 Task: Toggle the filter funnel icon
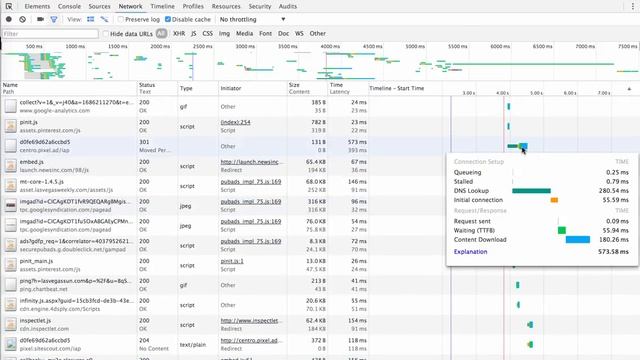(x=53, y=19)
